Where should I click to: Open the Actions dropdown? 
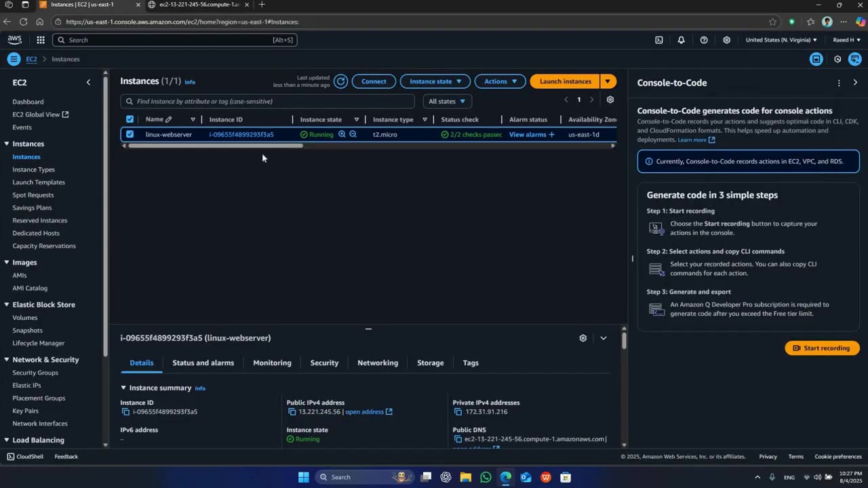point(500,81)
